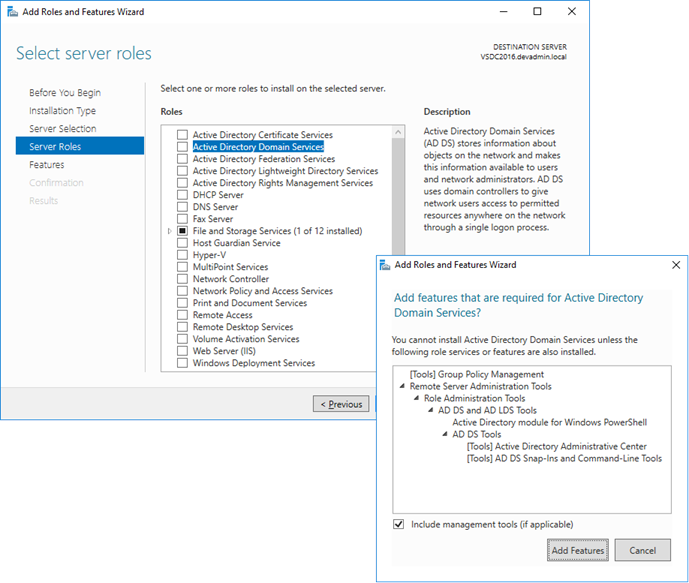Collapse Role Administration Tools node
689x583 pixels.
tap(416, 398)
